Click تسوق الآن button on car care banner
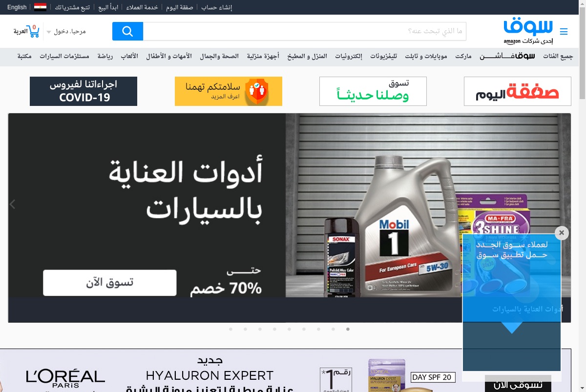The height and width of the screenshot is (392, 586). coord(110,283)
